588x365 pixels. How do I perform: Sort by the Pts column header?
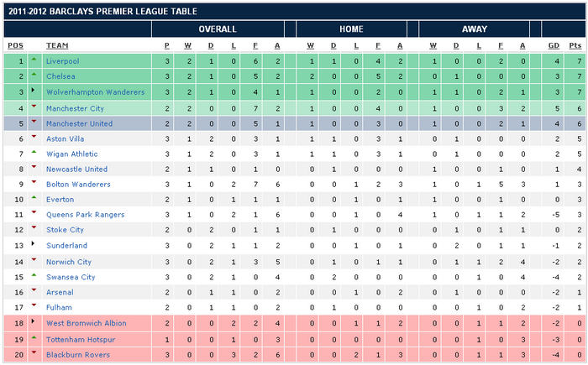tap(575, 45)
